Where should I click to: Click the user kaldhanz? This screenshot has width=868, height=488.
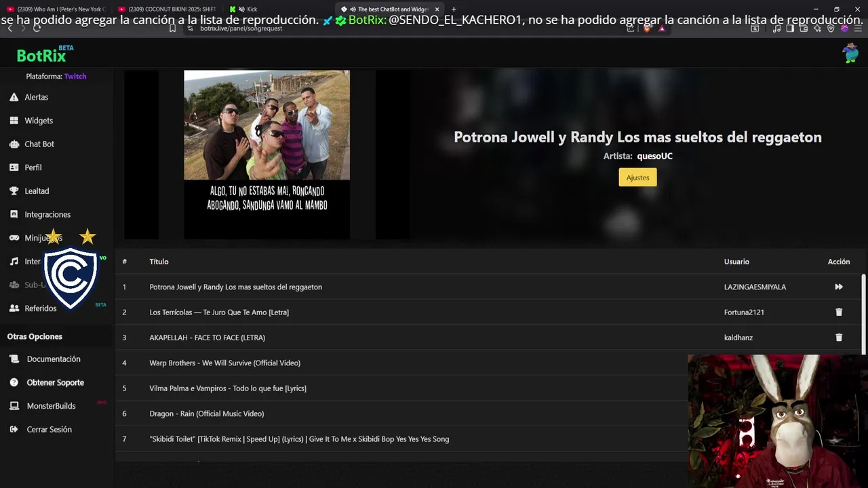tap(738, 338)
